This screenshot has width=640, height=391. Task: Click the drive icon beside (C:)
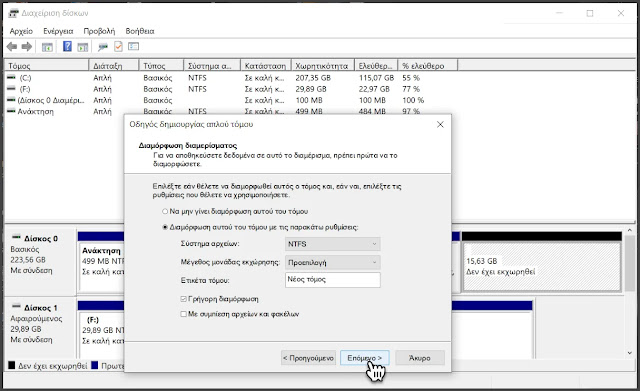click(11, 77)
